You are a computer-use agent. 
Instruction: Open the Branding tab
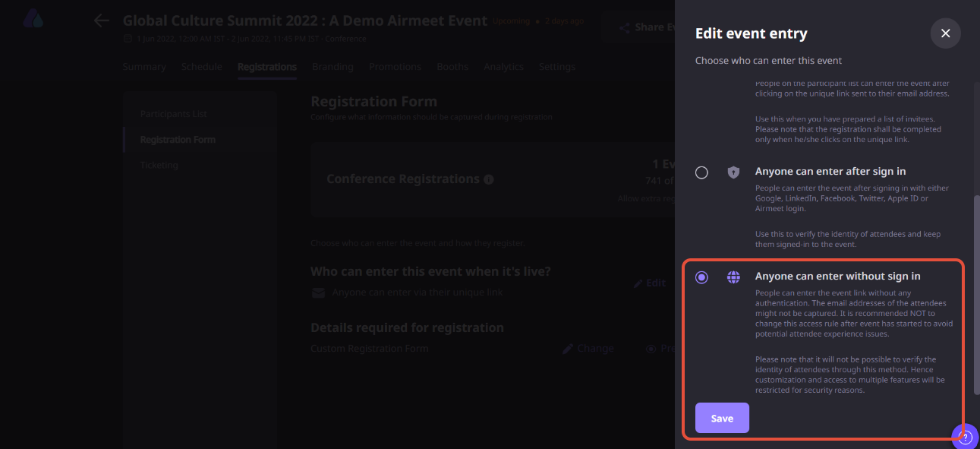tap(332, 67)
